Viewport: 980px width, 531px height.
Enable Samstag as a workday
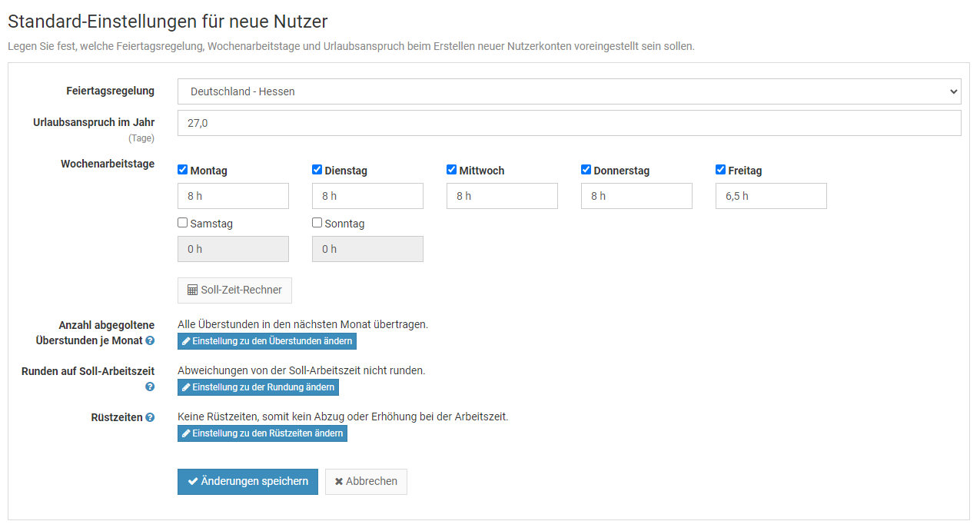[x=183, y=223]
